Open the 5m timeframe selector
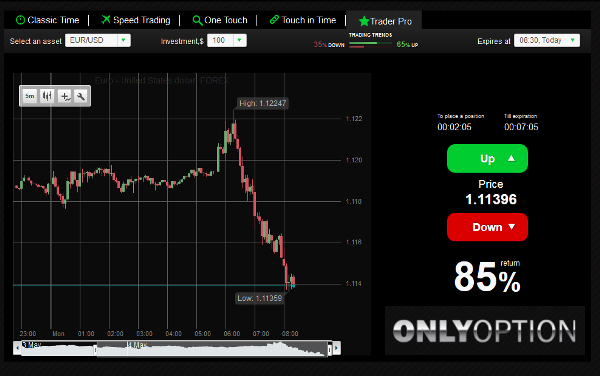 [29, 96]
